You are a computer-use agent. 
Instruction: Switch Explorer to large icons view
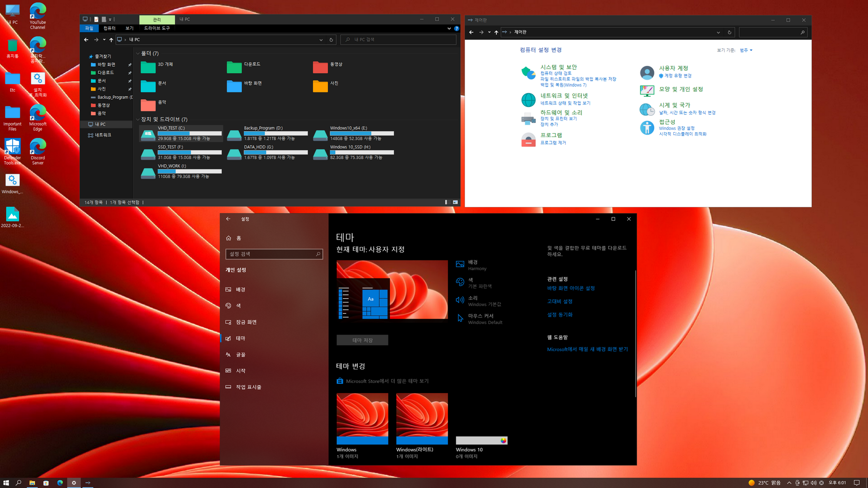tap(455, 202)
